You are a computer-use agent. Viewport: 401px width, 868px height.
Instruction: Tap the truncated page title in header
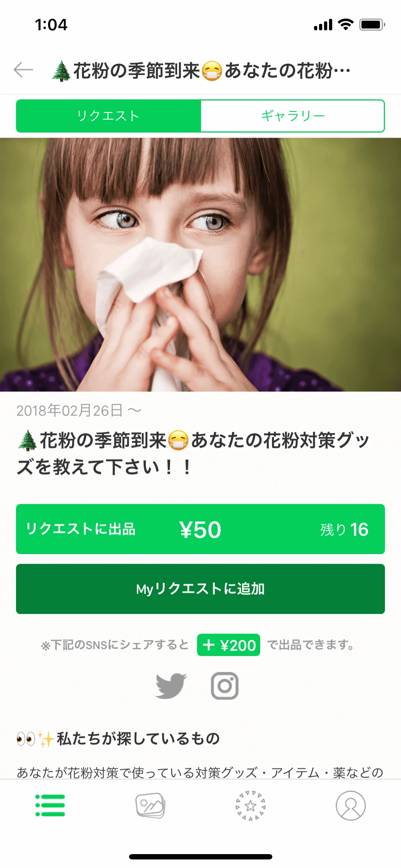tap(201, 71)
